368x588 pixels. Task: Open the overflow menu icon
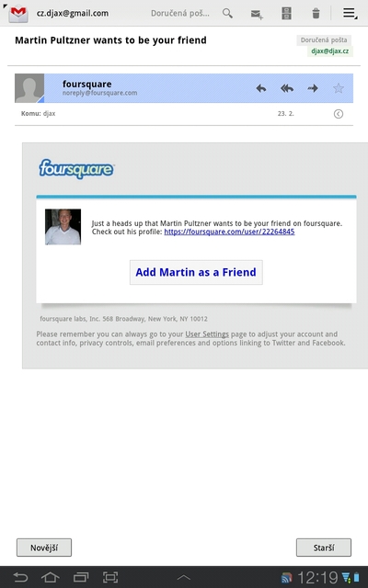coord(350,14)
